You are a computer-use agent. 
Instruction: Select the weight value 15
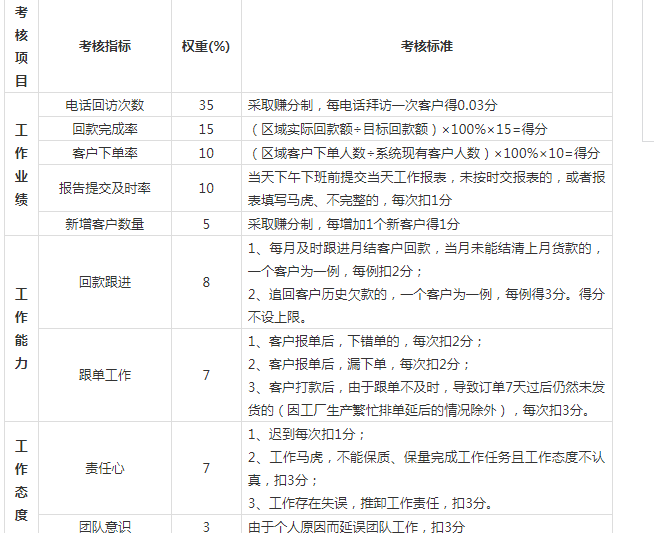pos(206,129)
